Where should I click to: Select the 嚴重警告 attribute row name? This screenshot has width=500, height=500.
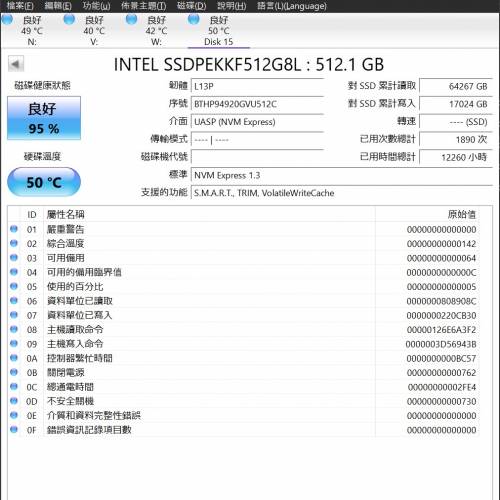(x=65, y=229)
